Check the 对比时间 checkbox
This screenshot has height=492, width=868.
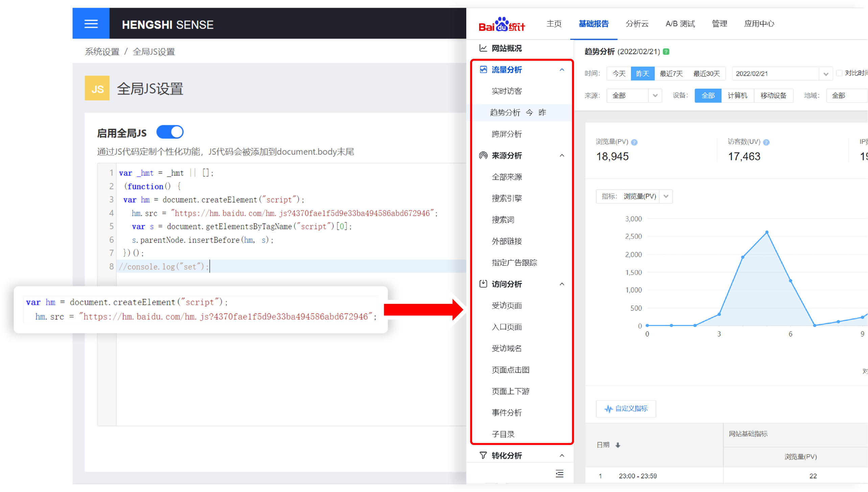[x=839, y=73]
